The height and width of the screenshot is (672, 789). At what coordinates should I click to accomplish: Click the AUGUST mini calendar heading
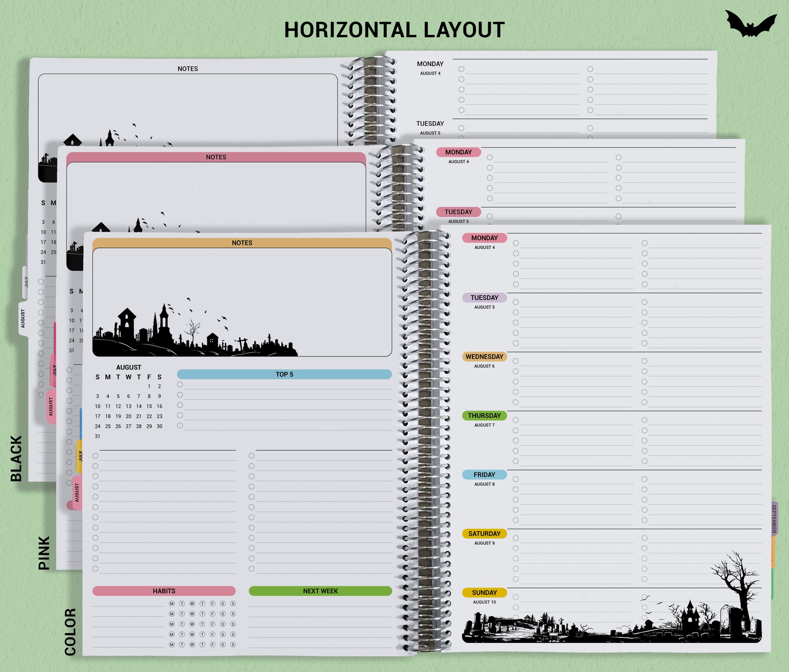point(129,367)
